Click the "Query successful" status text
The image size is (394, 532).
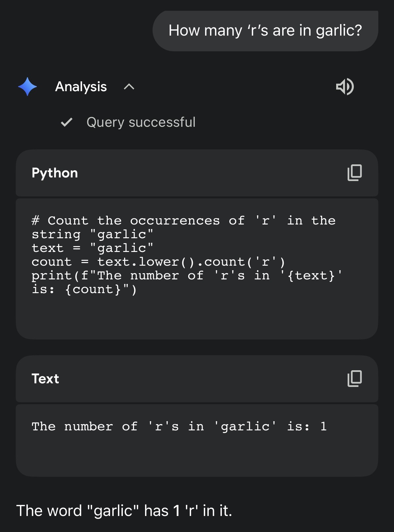click(x=141, y=122)
